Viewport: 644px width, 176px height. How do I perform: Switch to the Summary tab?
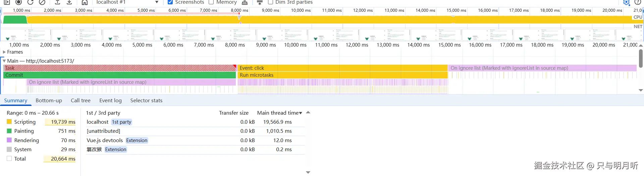point(15,100)
